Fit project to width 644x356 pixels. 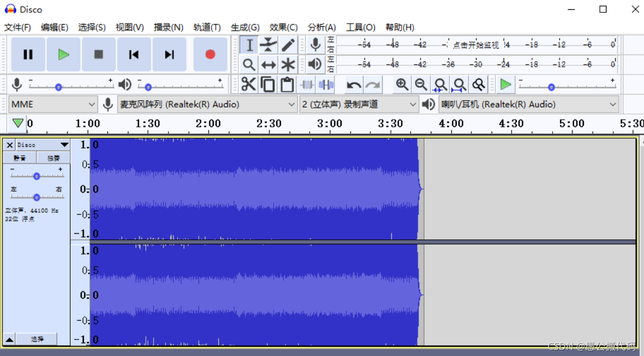(459, 84)
